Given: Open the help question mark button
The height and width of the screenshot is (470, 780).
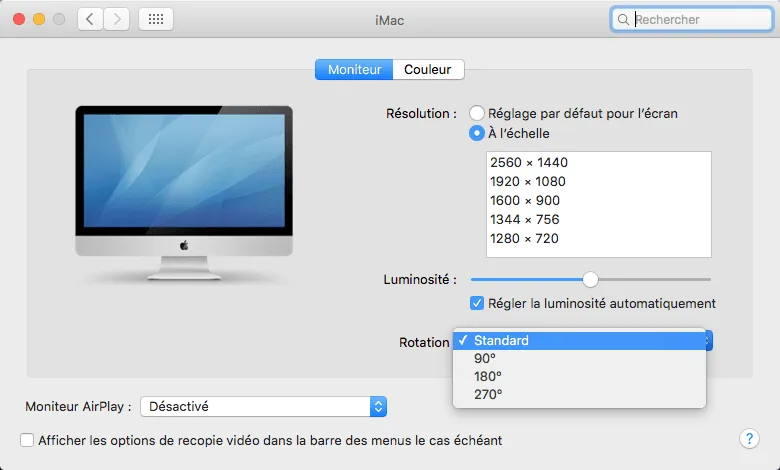Looking at the screenshot, I should pyautogui.click(x=749, y=439).
